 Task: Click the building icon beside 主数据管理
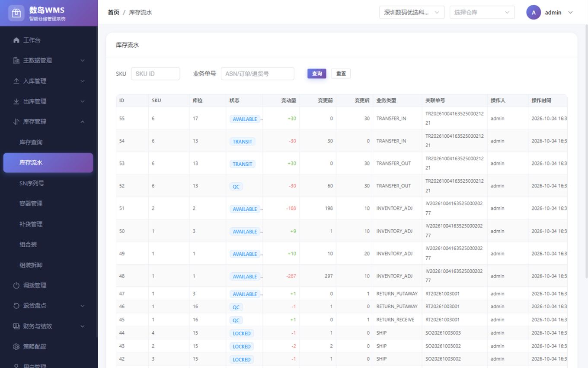pyautogui.click(x=16, y=61)
